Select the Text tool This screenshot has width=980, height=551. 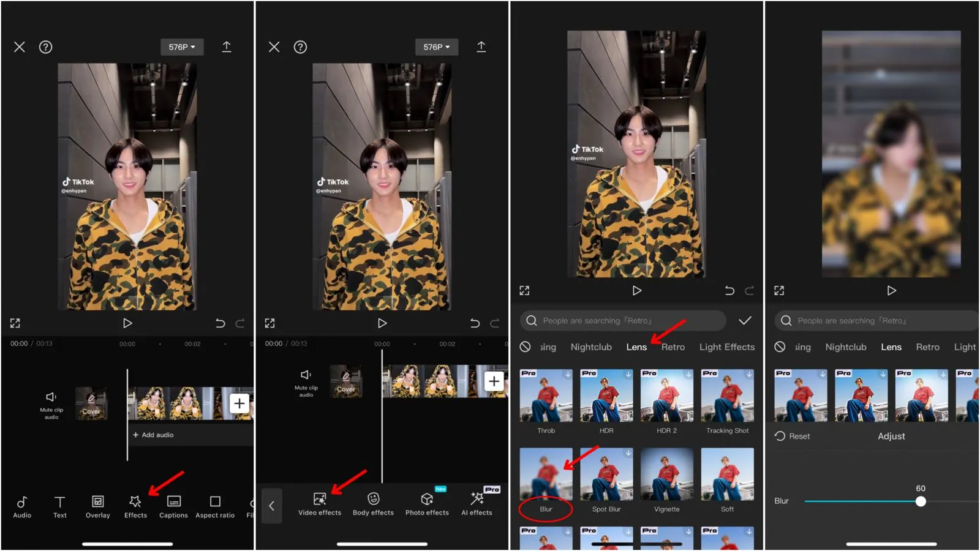click(59, 506)
